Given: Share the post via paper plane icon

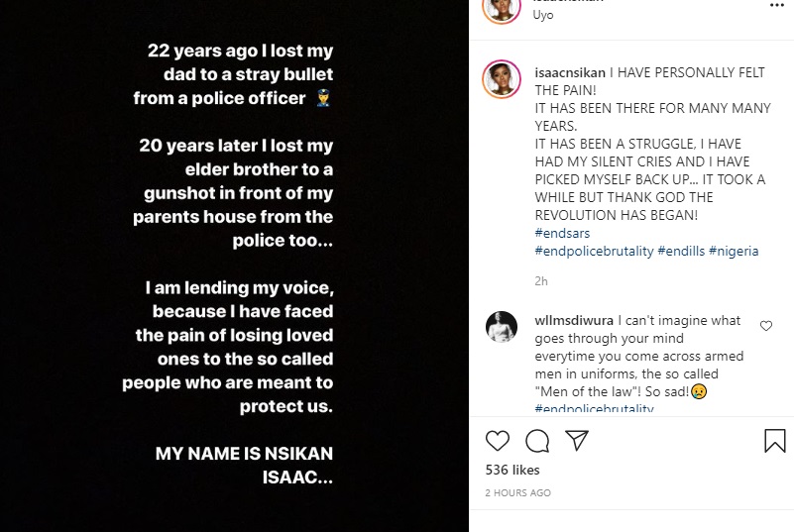Looking at the screenshot, I should pyautogui.click(x=576, y=440).
